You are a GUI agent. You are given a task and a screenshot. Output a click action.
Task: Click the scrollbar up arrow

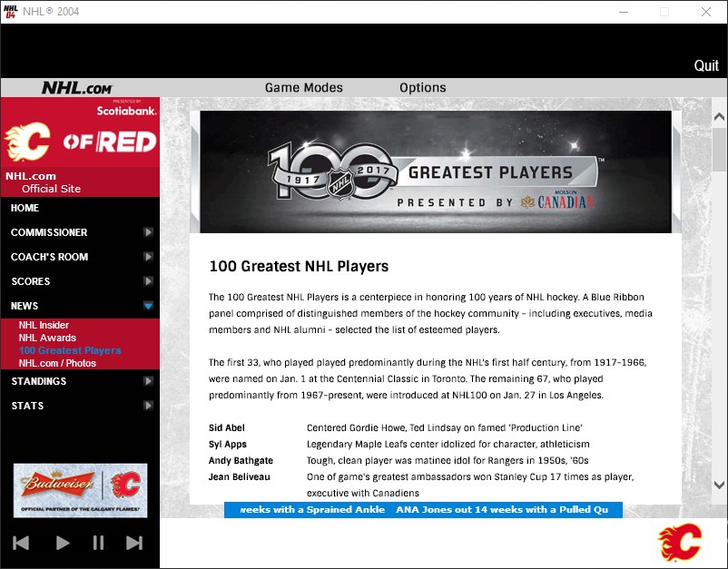(x=719, y=116)
